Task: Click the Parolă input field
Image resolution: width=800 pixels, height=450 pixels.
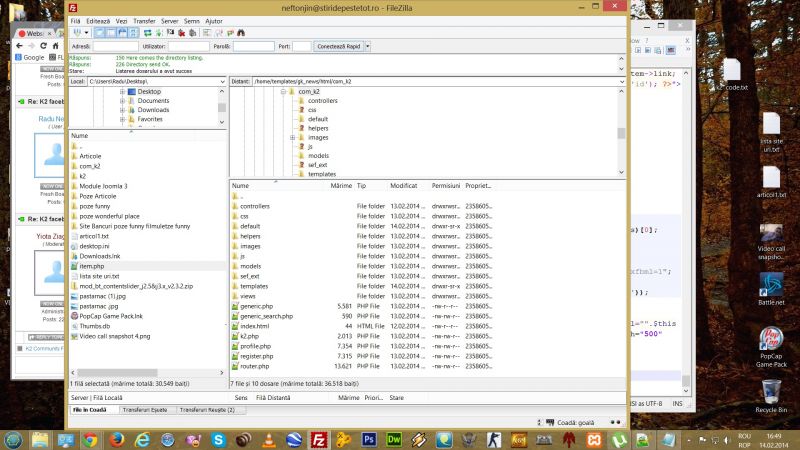Action: (254, 46)
